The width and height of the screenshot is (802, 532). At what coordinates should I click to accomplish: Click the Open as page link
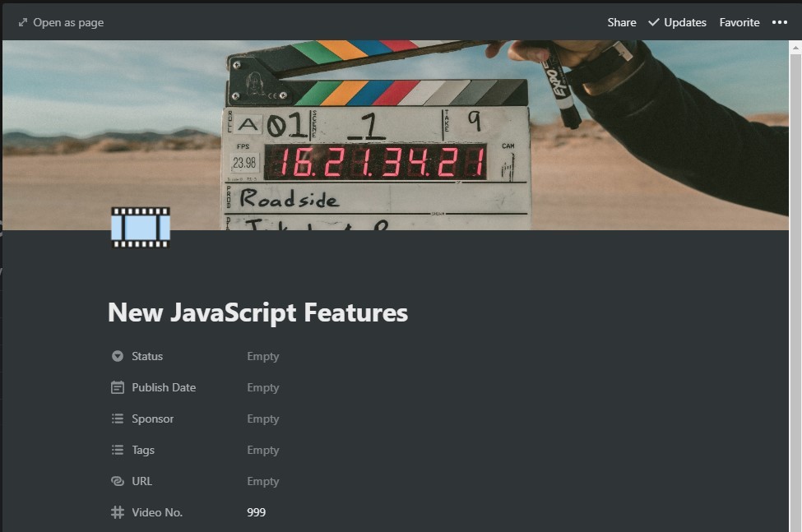click(x=68, y=22)
